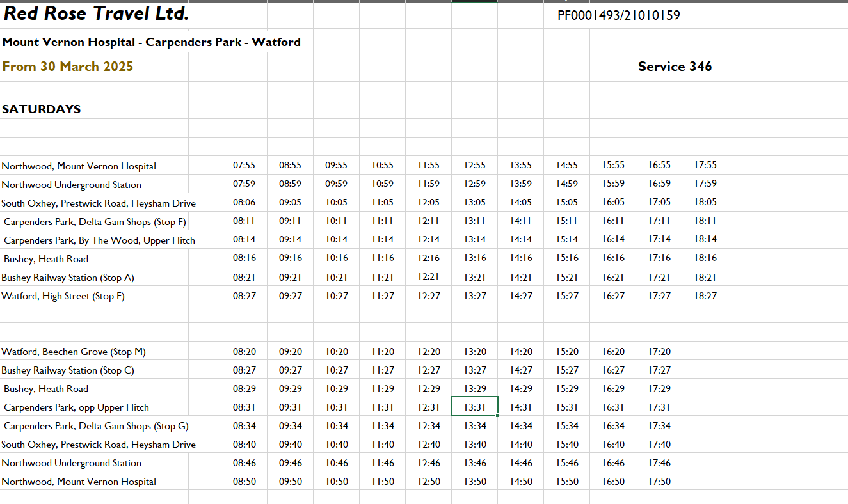The width and height of the screenshot is (848, 504).
Task: Select the 12:27 Bushey Railway Station (Stop C) time
Action: pos(429,370)
